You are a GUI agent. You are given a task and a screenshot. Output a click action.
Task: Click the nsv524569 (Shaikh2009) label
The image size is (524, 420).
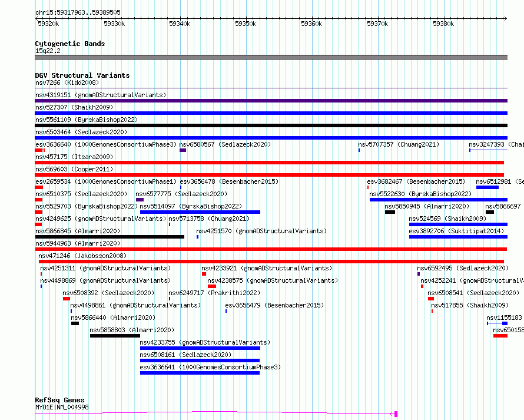tap(447, 219)
